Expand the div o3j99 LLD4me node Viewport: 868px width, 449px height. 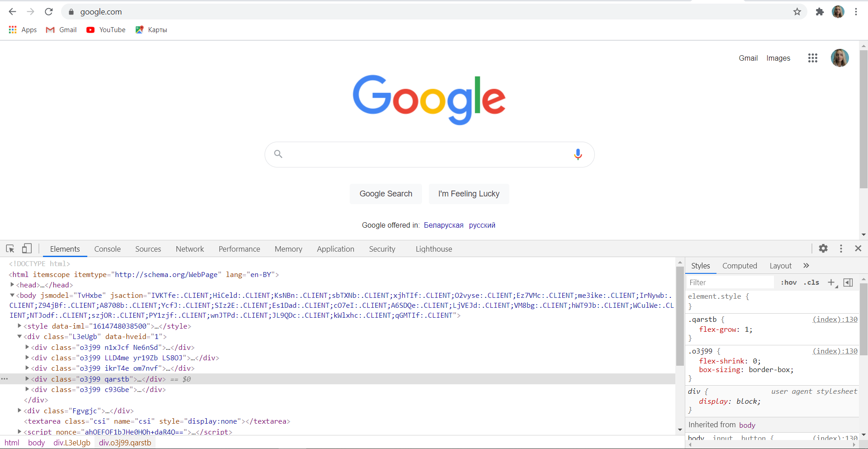(x=27, y=357)
